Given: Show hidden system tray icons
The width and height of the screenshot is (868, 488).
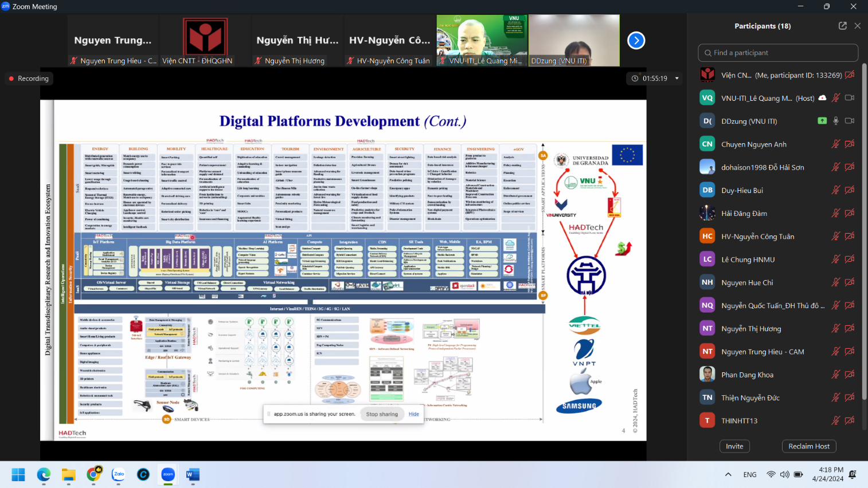Looking at the screenshot, I should tap(728, 474).
